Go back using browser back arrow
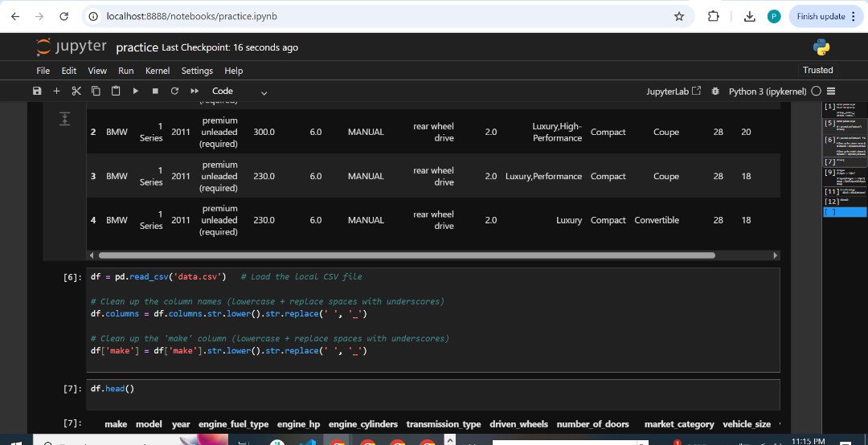The width and height of the screenshot is (868, 445). click(15, 17)
